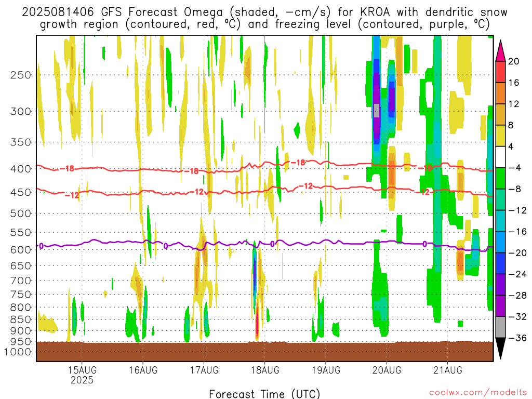Click the freezing level 0 label near 18AUG
The image size is (532, 399).
(x=272, y=244)
